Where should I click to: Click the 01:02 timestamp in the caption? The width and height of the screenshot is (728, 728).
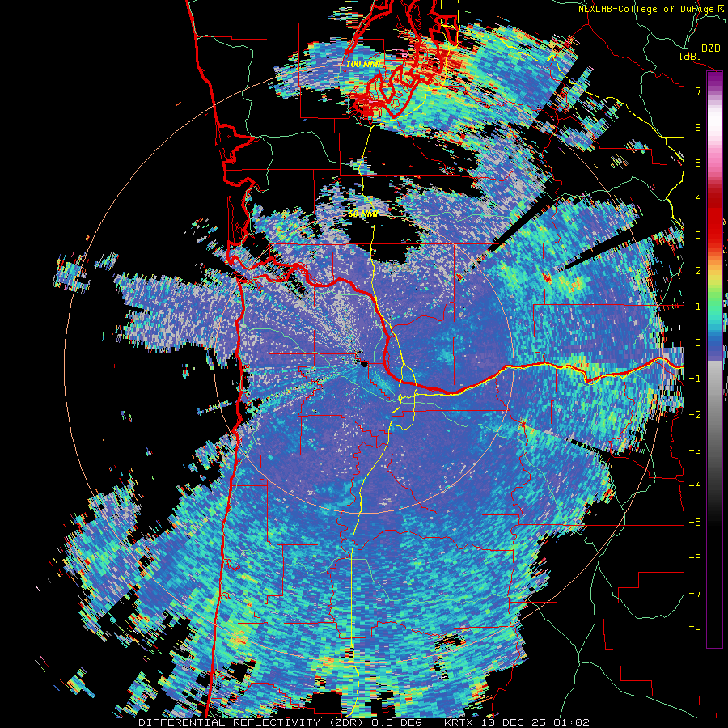[x=572, y=722]
